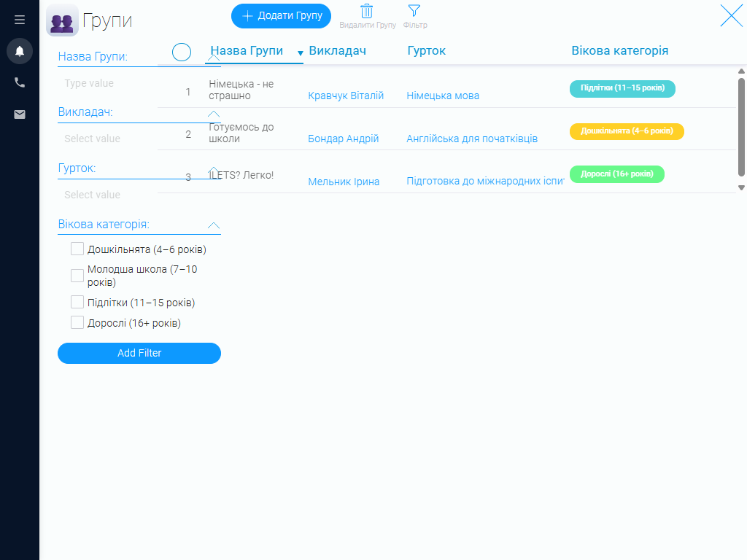The height and width of the screenshot is (560, 747).
Task: Open Підготовка до міжнародних іспитів link
Action: pyautogui.click(x=485, y=181)
